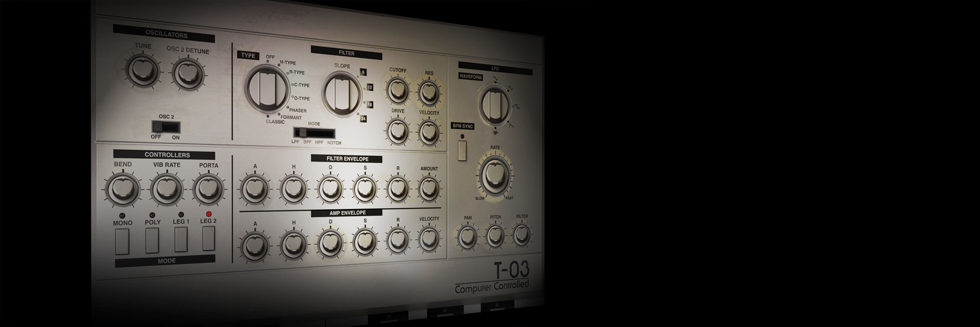Click the OSC 2 OFF label
Viewport: 980px width, 327px height.
click(156, 137)
